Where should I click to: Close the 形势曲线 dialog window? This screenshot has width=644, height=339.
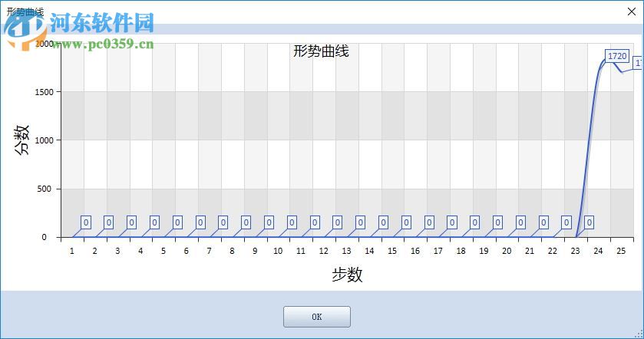(632, 12)
